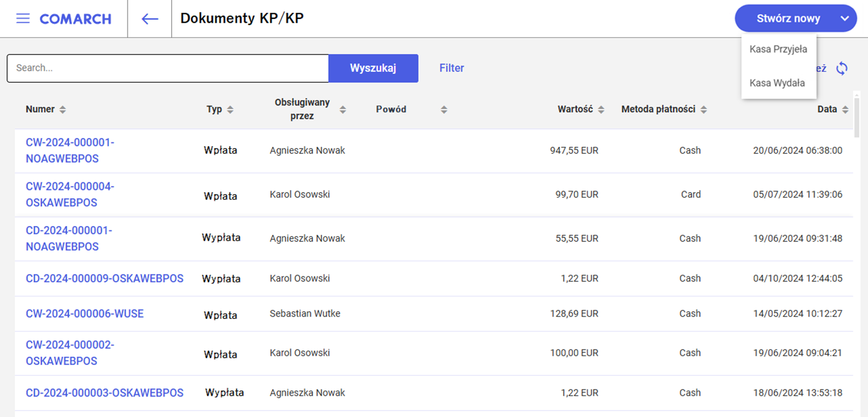The image size is (868, 417).
Task: Click the refresh sync icon
Action: tap(842, 68)
